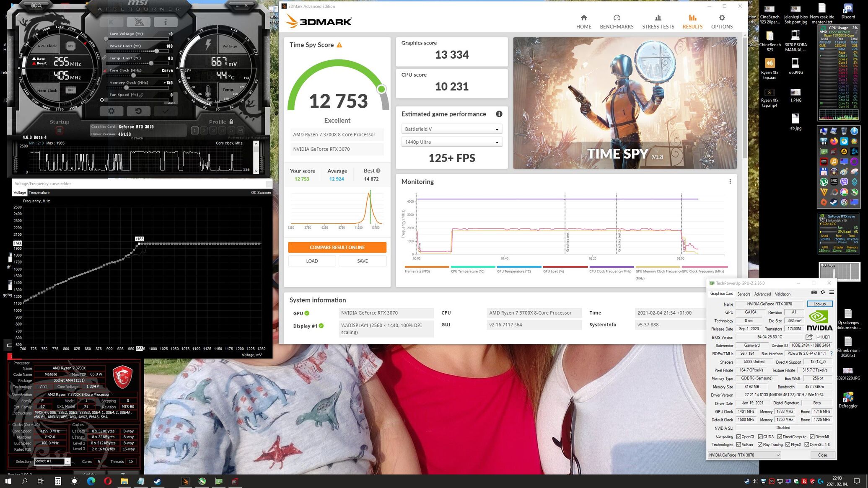Click info icon beside Estimated game performance
Image resolution: width=868 pixels, height=488 pixels.
coord(499,114)
